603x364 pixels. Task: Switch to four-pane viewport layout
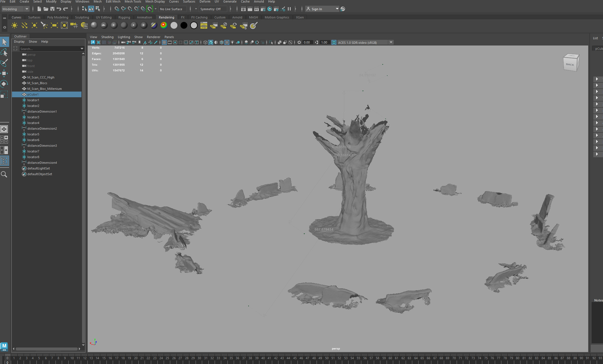4,140
